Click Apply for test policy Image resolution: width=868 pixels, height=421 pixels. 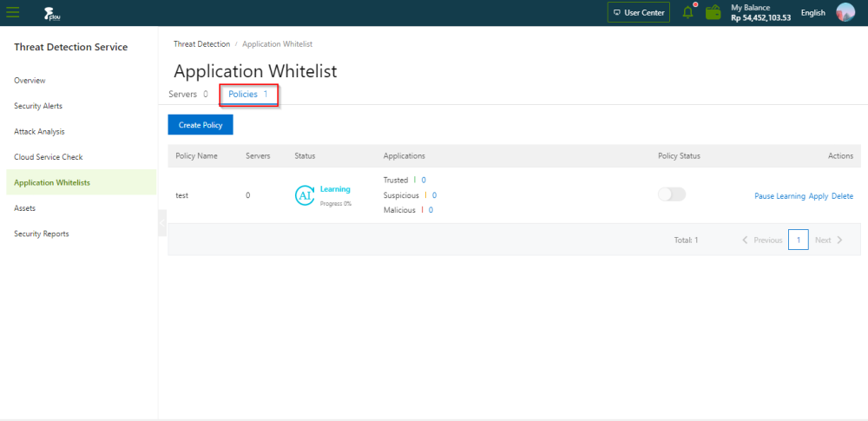[x=819, y=196]
